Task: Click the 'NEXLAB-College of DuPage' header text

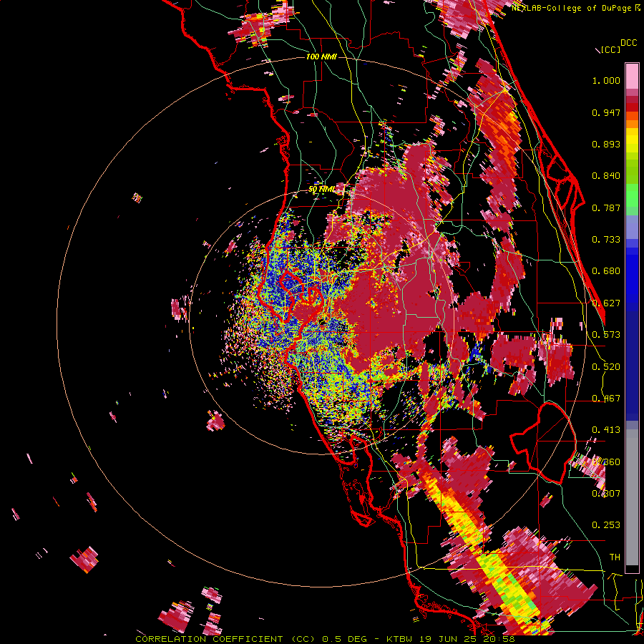Action: point(571,8)
